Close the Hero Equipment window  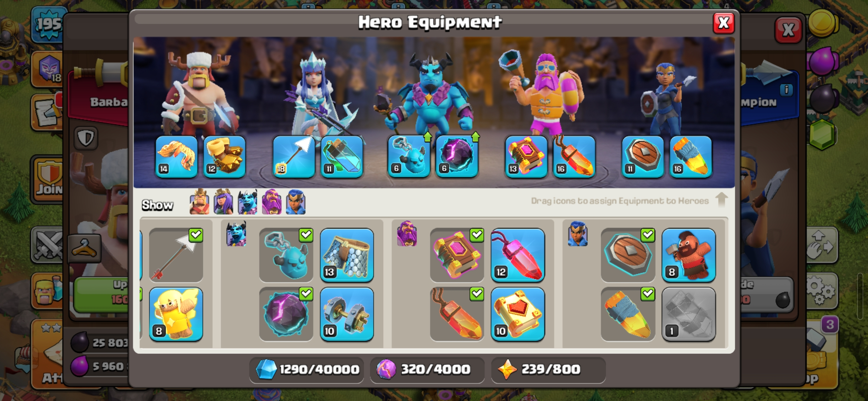click(724, 23)
